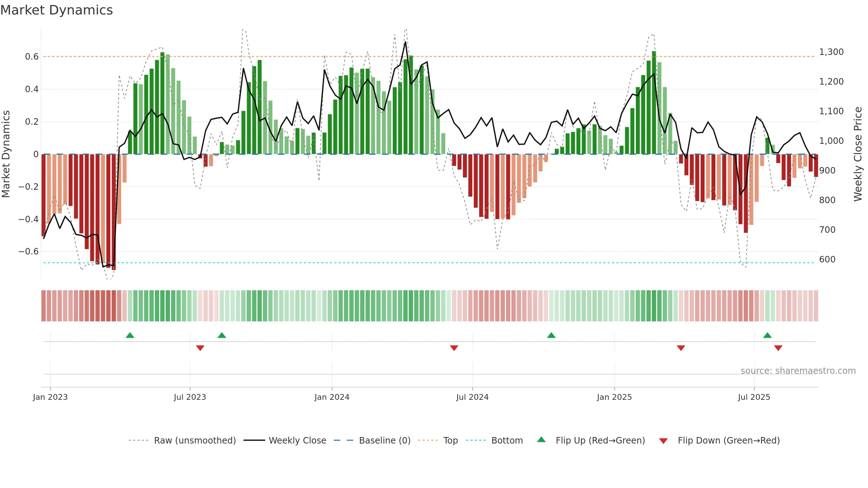This screenshot has width=868, height=488.
Task: Click the Jan 2025 x-axis label
Action: (x=614, y=397)
